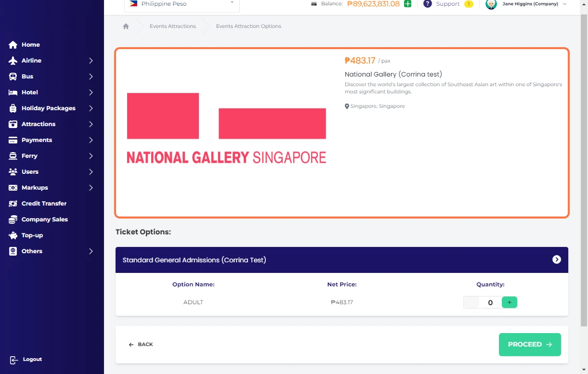Collapse Standard General Admissions ticket section
The width and height of the screenshot is (588, 374).
[x=556, y=260]
